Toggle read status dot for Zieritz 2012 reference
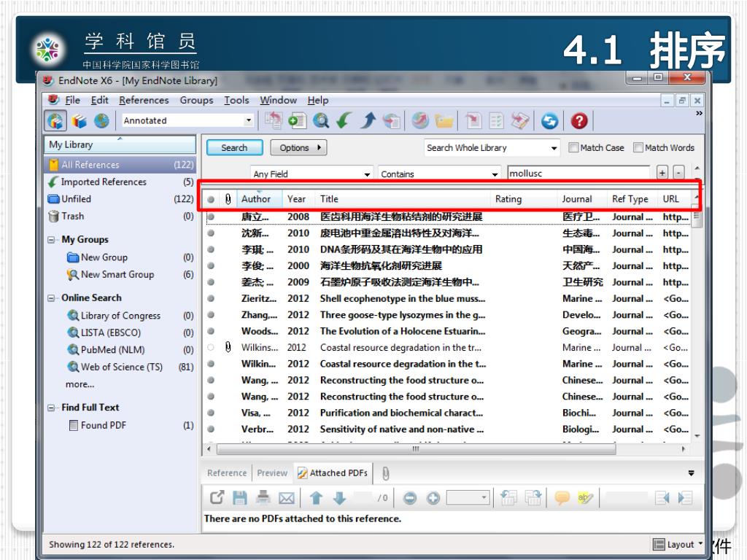Viewport: 747px width, 560px height. coord(211,298)
